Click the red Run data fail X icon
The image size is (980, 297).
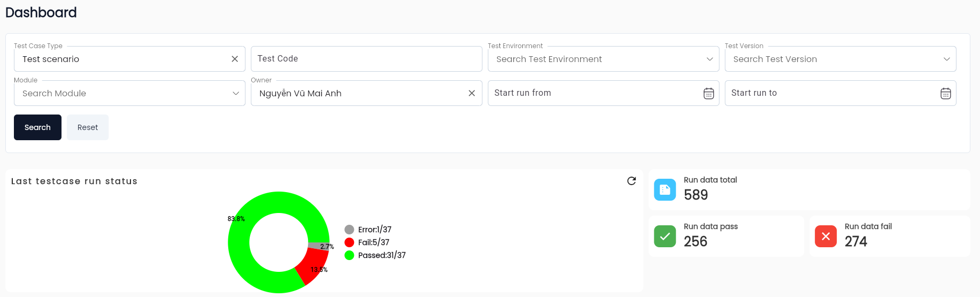click(825, 236)
